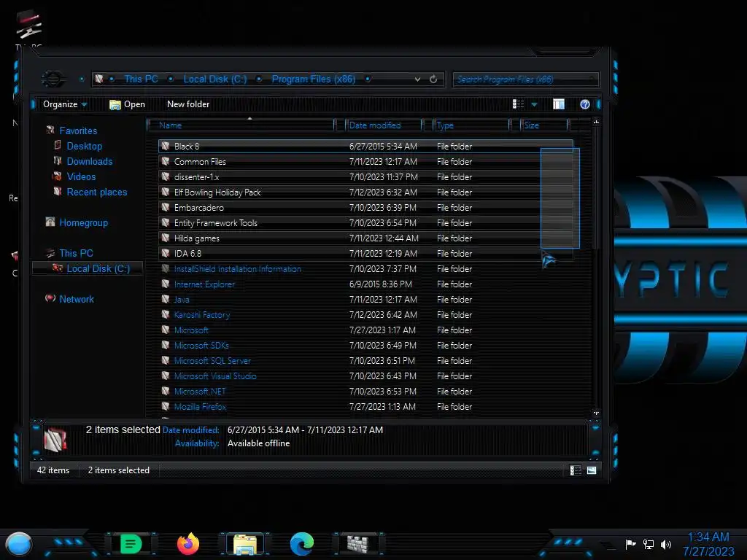The width and height of the screenshot is (747, 560).
Task: Click the vertical scrollbar down arrow
Action: tap(596, 413)
